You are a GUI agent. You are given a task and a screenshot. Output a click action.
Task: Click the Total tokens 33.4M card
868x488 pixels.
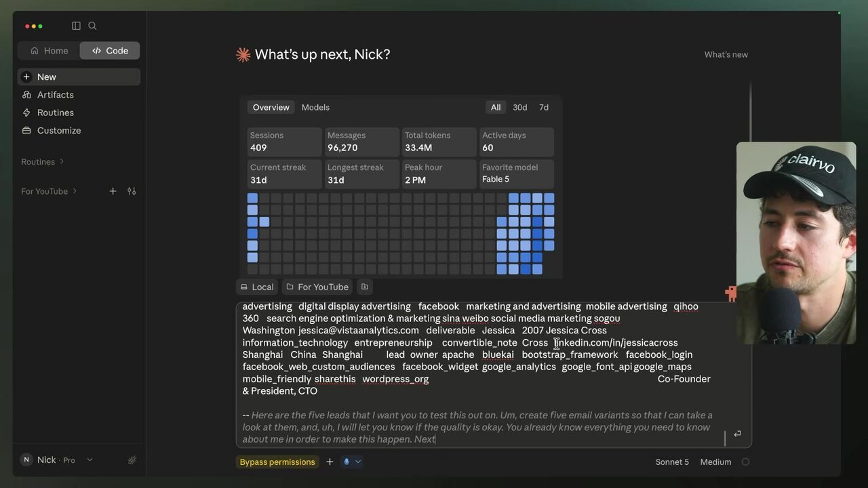point(439,142)
